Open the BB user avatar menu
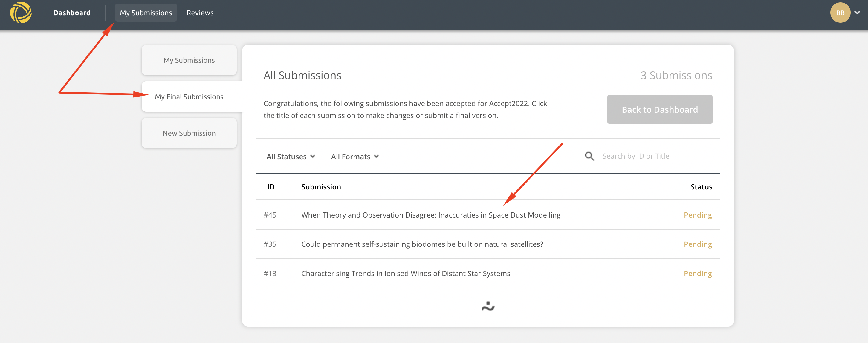 click(840, 13)
